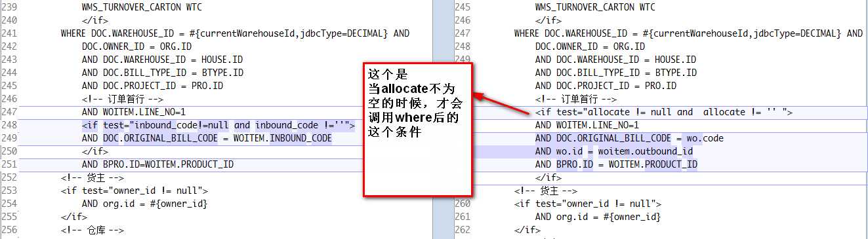868x239 pixels.
Task: Click left pane WHERE DOC.WAREHOUSE_ID line 241
Action: (x=235, y=33)
